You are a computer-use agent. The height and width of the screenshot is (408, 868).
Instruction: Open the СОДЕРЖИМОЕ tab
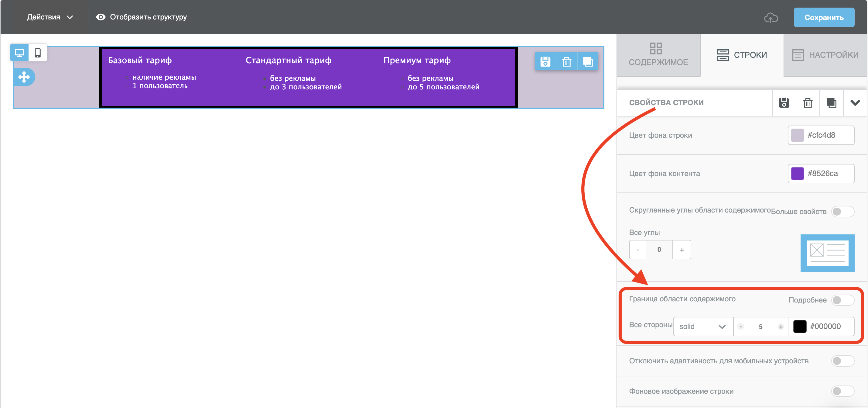(x=658, y=55)
